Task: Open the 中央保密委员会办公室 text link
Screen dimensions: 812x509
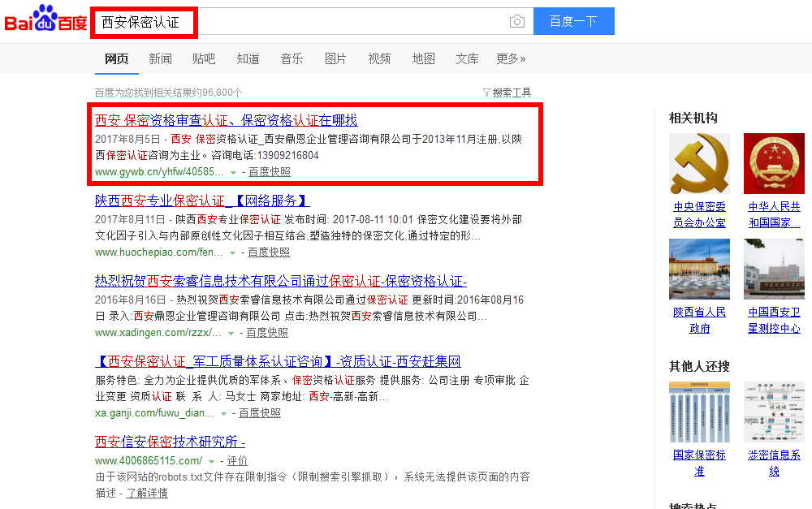Action: click(x=699, y=214)
